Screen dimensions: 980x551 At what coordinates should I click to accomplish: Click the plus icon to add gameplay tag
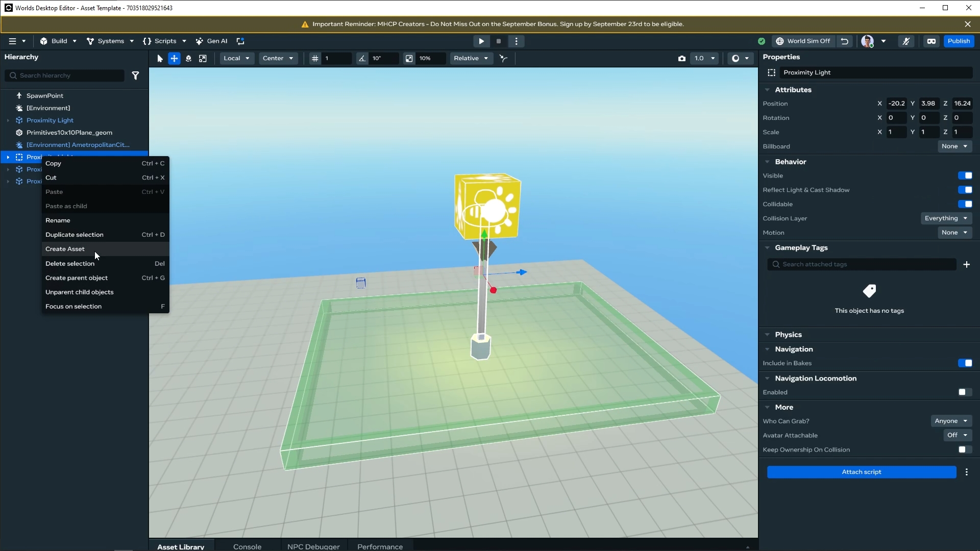click(966, 264)
